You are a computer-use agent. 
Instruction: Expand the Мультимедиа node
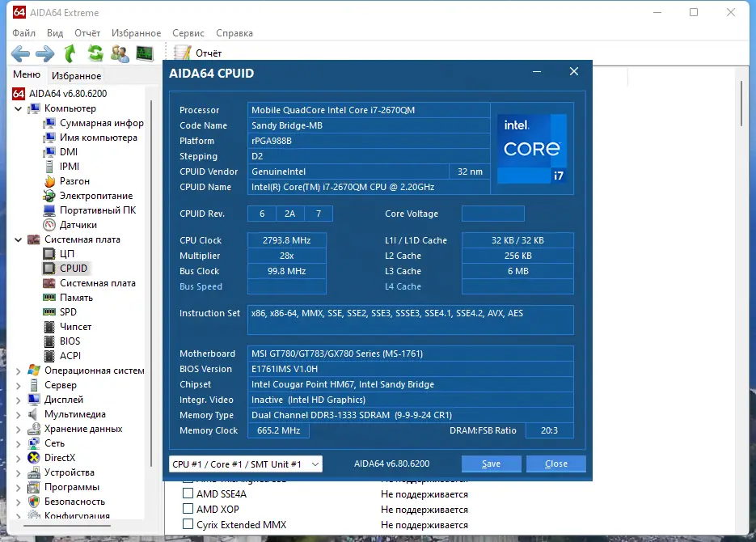[x=19, y=414]
